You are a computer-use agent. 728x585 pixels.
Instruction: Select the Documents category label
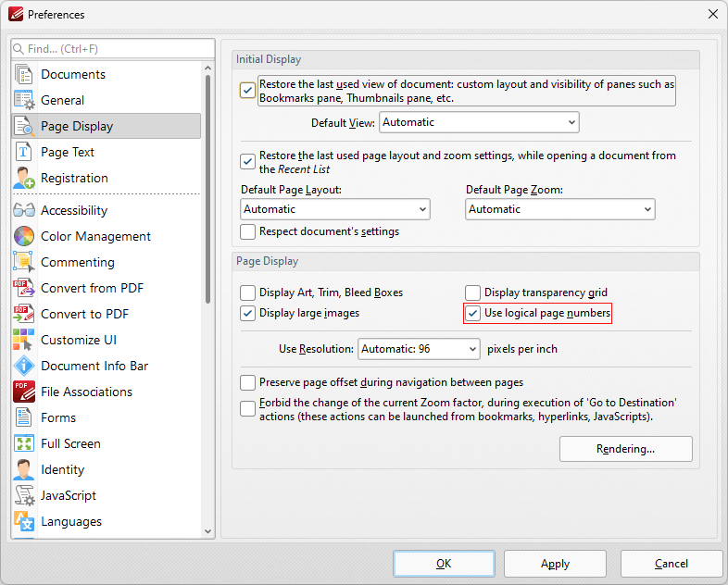(73, 74)
